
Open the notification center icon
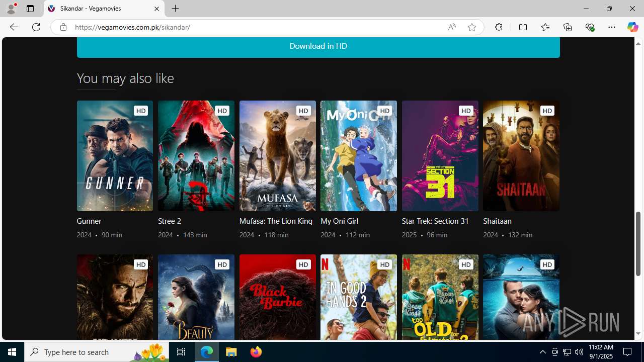(x=627, y=352)
